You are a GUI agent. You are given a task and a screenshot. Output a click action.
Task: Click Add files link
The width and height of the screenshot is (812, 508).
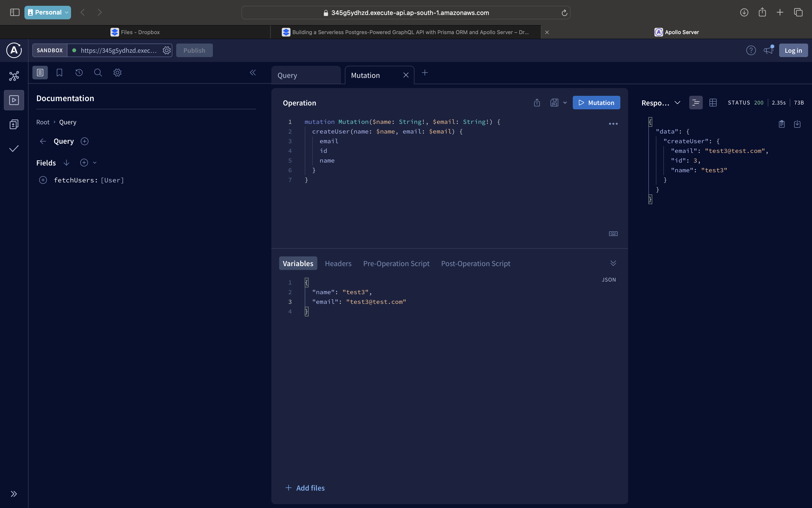[x=305, y=488]
